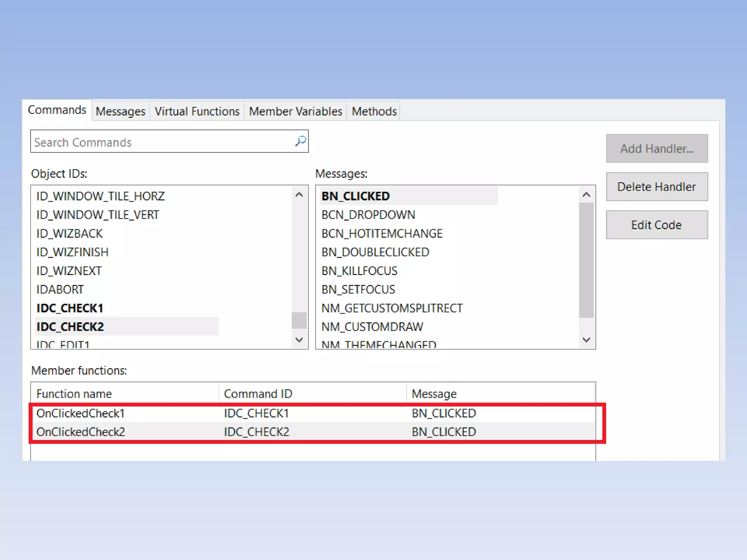Select NM_CUSTOMDRAW in Messages list

point(372,327)
